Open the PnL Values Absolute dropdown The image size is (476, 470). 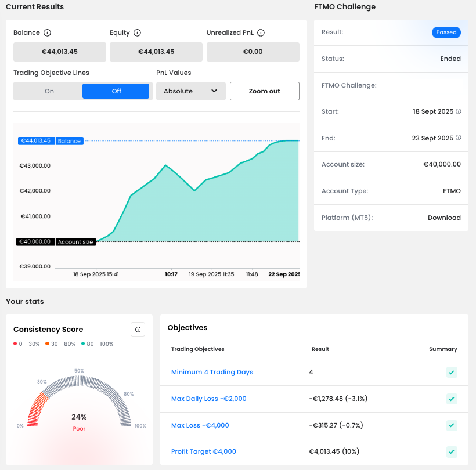(190, 91)
